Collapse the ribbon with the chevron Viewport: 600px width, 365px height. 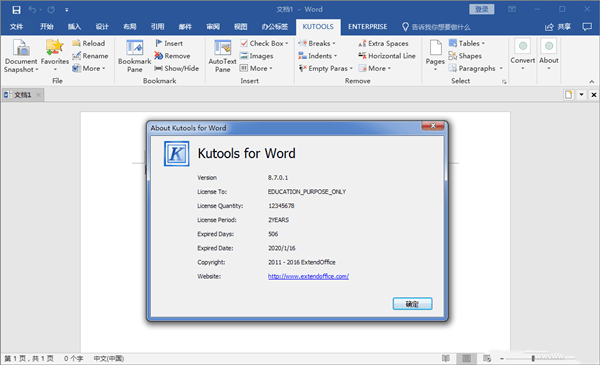tap(592, 81)
